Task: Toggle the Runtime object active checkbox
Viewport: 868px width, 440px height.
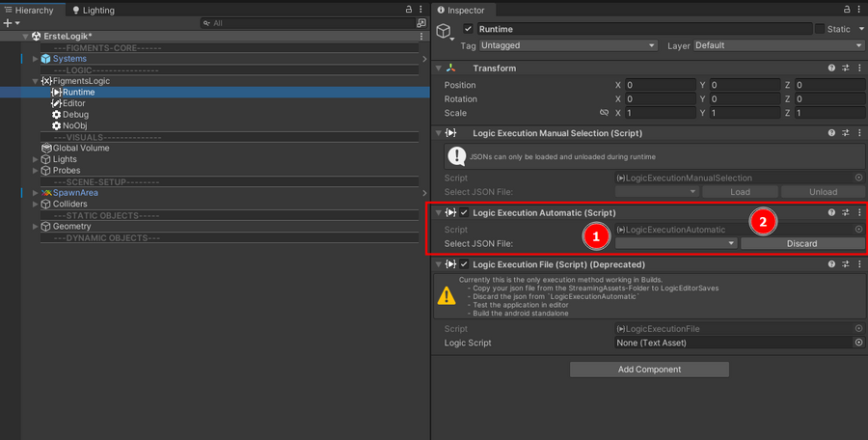Action: [x=469, y=29]
